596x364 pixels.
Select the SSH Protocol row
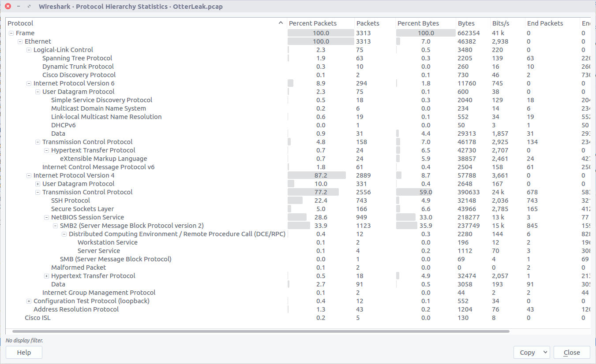point(71,201)
